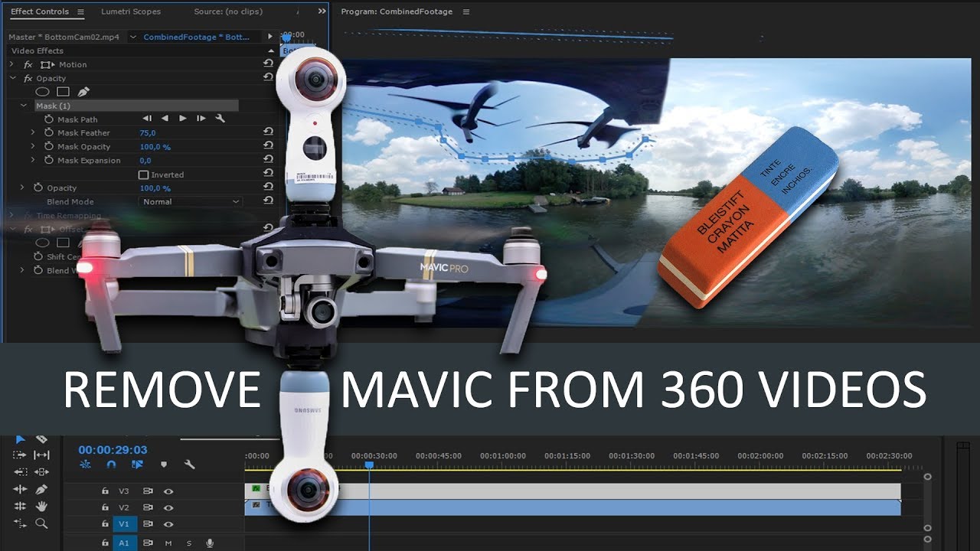Mute audio track A1
The image size is (980, 551).
coord(168,543)
